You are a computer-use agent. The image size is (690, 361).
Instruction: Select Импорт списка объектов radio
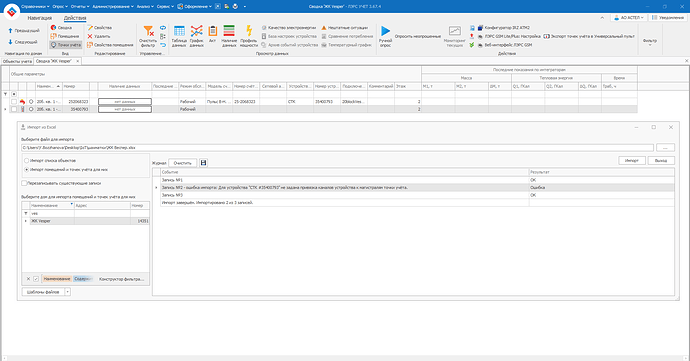pos(26,161)
